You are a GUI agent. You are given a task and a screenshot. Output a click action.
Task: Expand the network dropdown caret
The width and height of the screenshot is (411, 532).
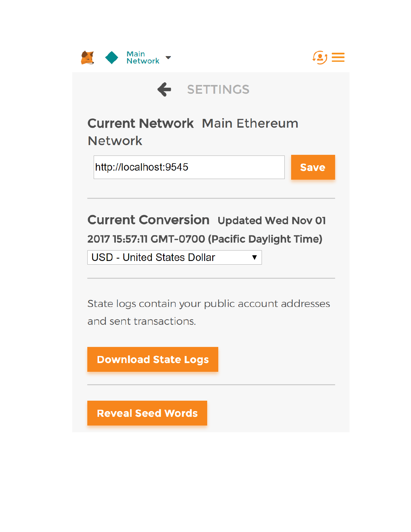(169, 58)
